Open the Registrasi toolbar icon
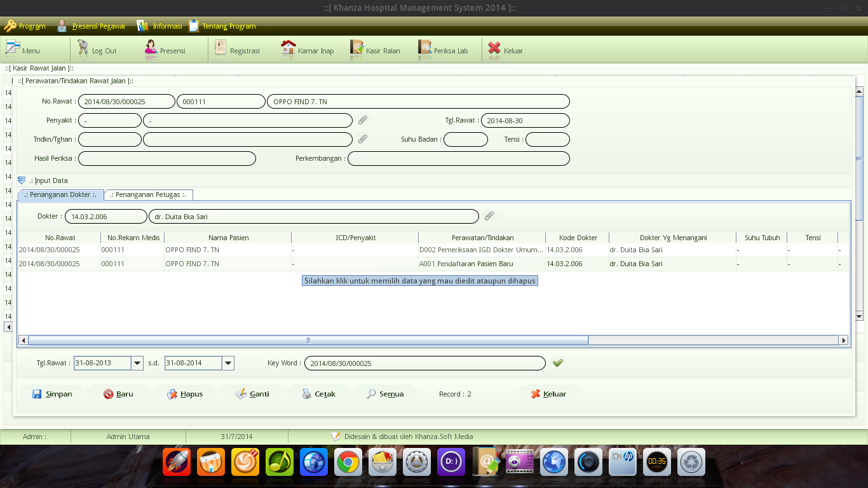The image size is (868, 488). (x=239, y=50)
